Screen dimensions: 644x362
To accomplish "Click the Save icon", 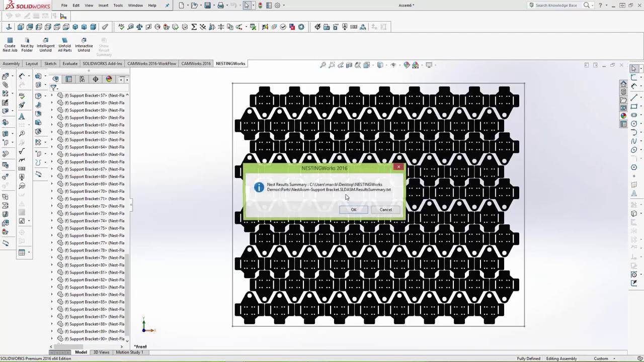I will coord(207,6).
